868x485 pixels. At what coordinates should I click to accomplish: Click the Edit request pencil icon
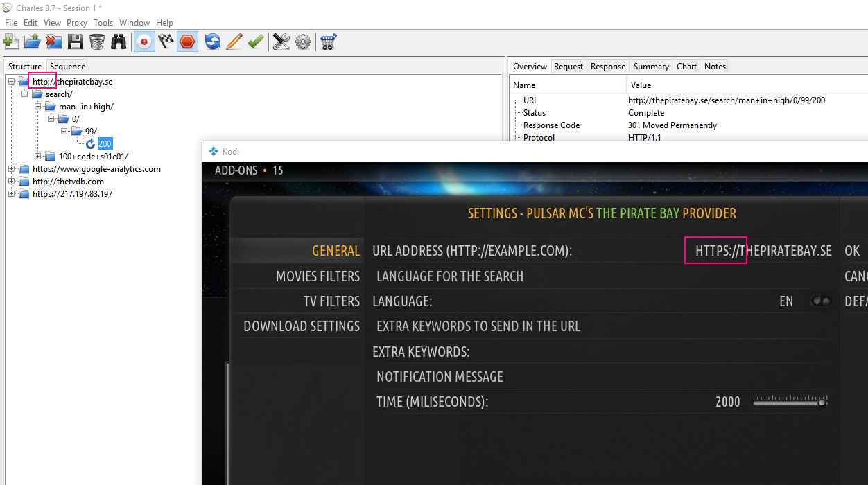pos(234,42)
